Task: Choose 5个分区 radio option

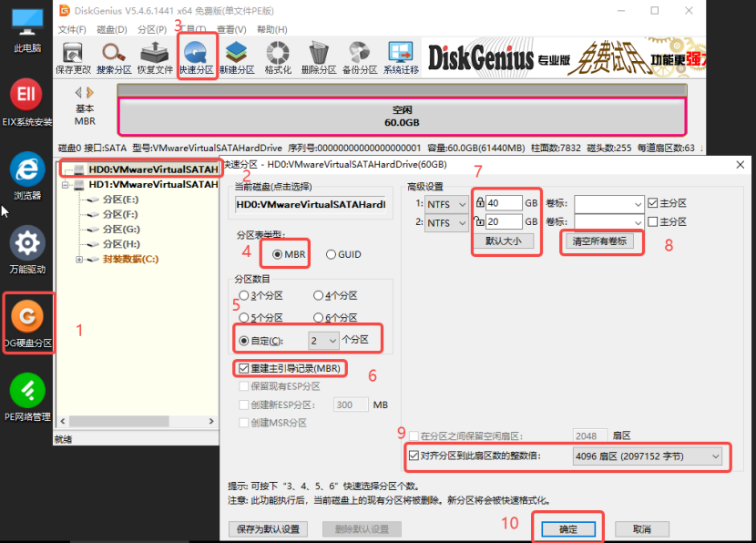Action: 261,317
